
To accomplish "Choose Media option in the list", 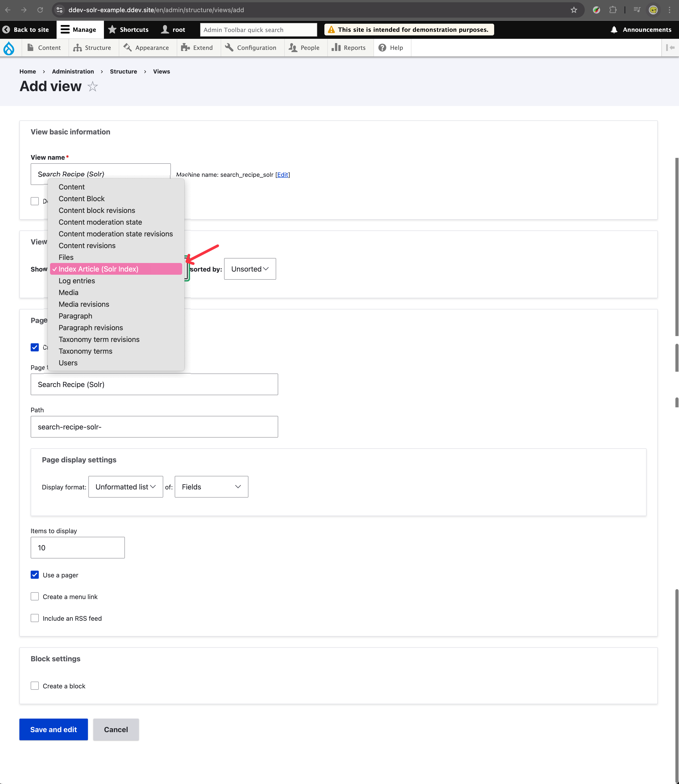I will tap(69, 292).
